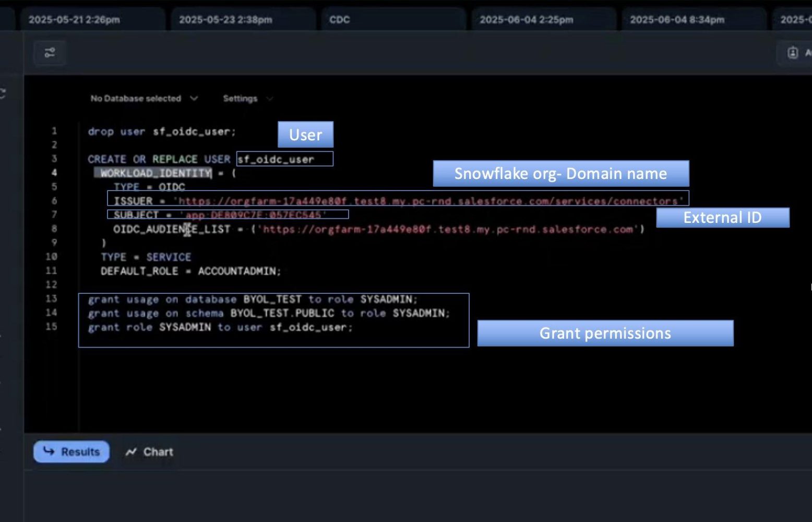
Task: Open the Results pane
Action: coord(71,452)
